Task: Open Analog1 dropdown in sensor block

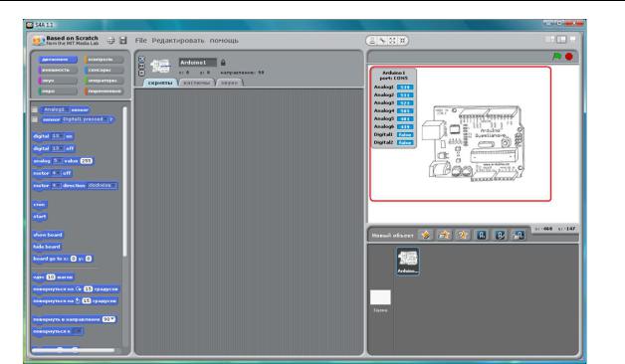Action: tap(56, 109)
